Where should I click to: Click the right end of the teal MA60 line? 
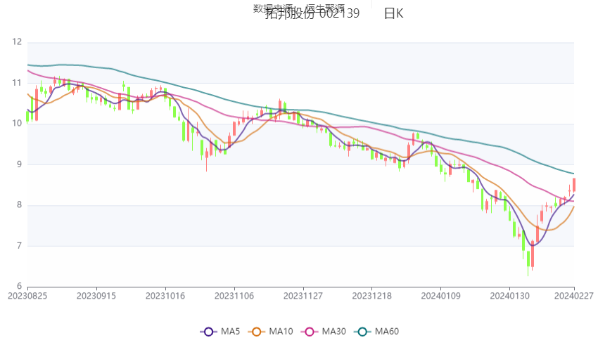572,174
